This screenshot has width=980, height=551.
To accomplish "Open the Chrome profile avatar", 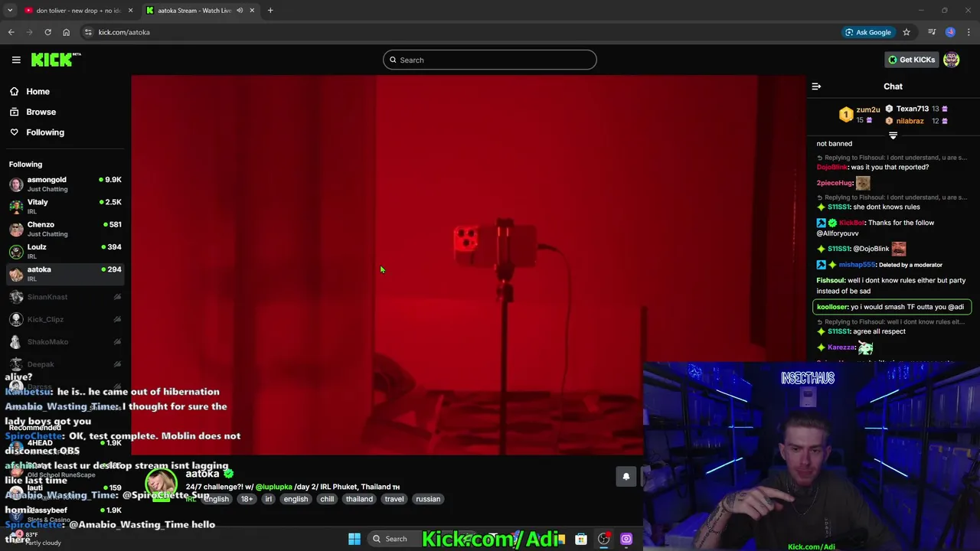I will (950, 32).
